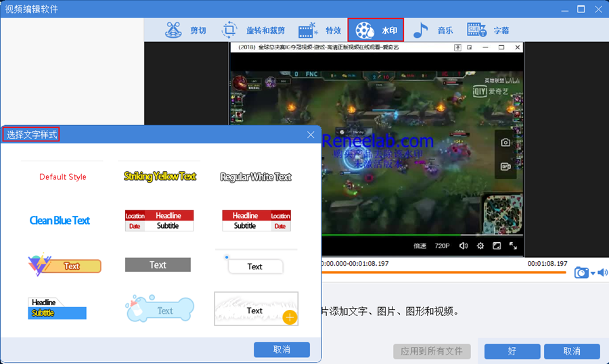Click the film clapper effects icon

pos(308,30)
